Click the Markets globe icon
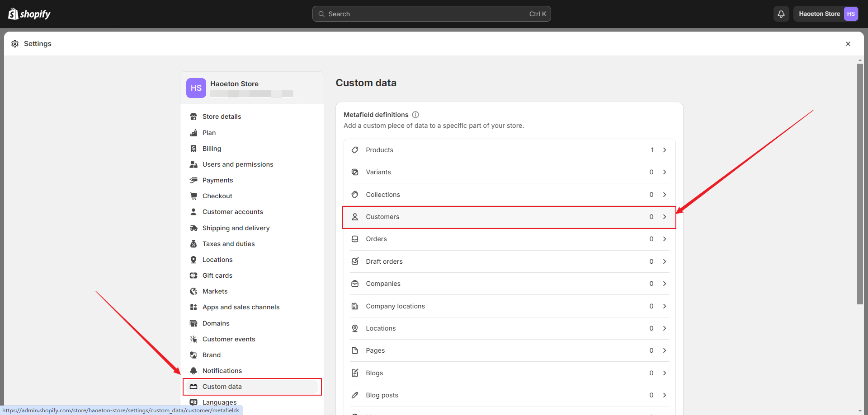Image resolution: width=868 pixels, height=415 pixels. [193, 291]
